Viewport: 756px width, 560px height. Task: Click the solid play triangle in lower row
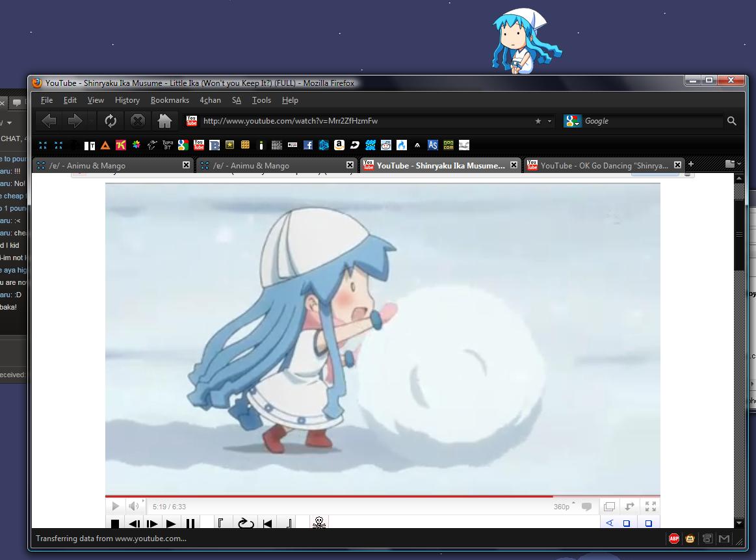pyautogui.click(x=171, y=524)
